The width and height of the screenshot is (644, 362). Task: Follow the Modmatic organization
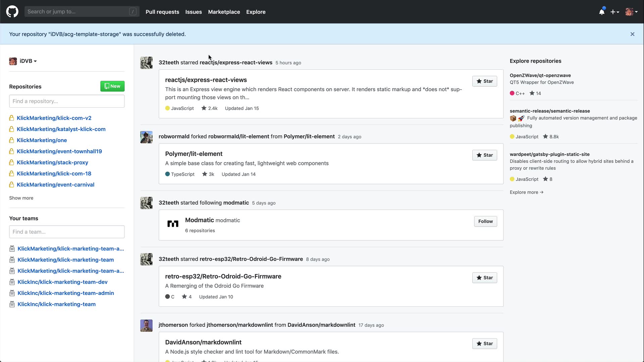coord(485,221)
